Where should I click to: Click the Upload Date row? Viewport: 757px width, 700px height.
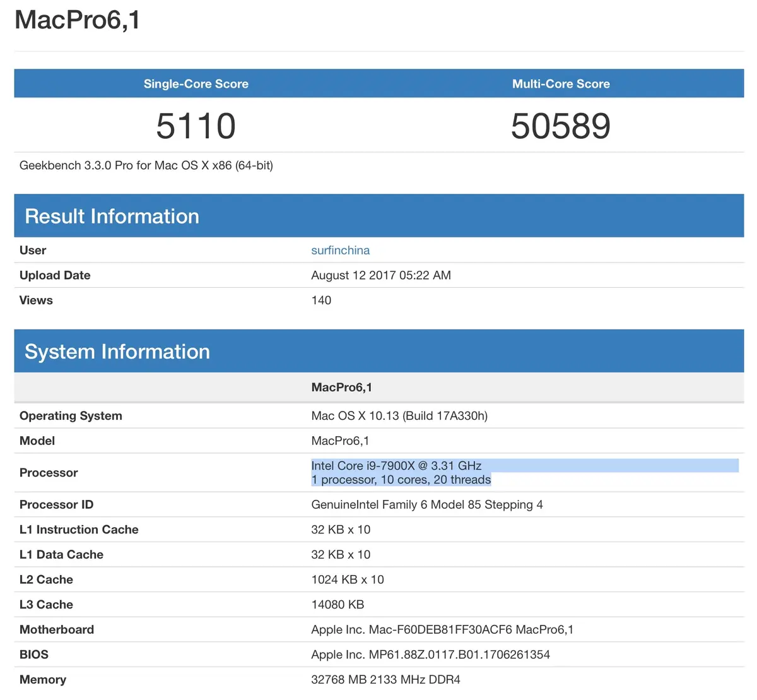(381, 275)
